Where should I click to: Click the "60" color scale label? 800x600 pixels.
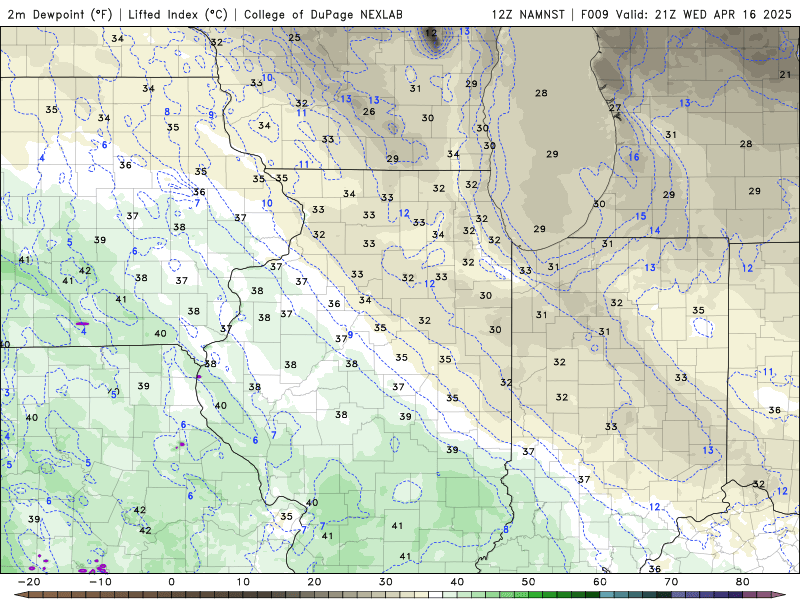coord(600,582)
